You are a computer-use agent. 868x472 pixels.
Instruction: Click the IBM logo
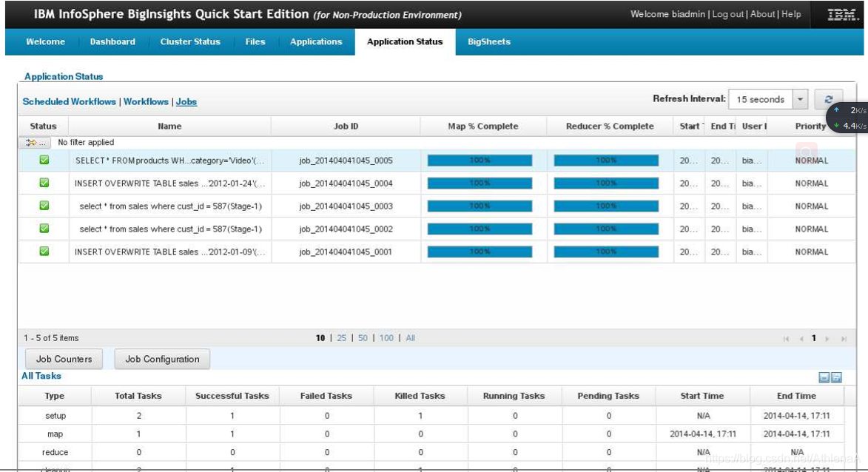pyautogui.click(x=841, y=15)
